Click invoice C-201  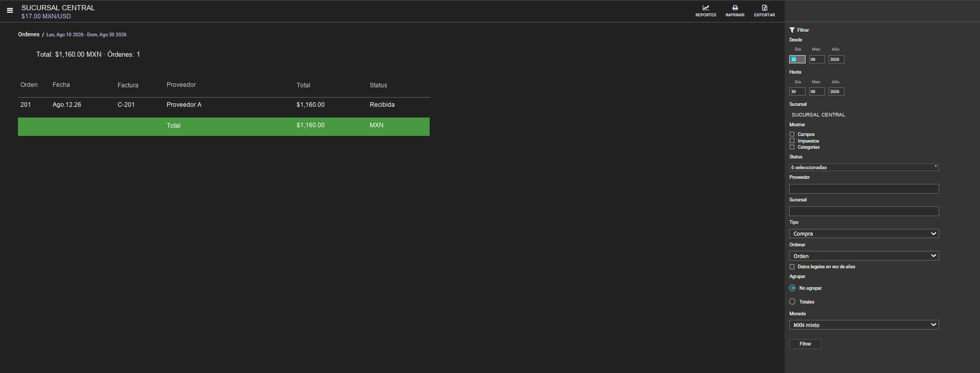tap(126, 105)
